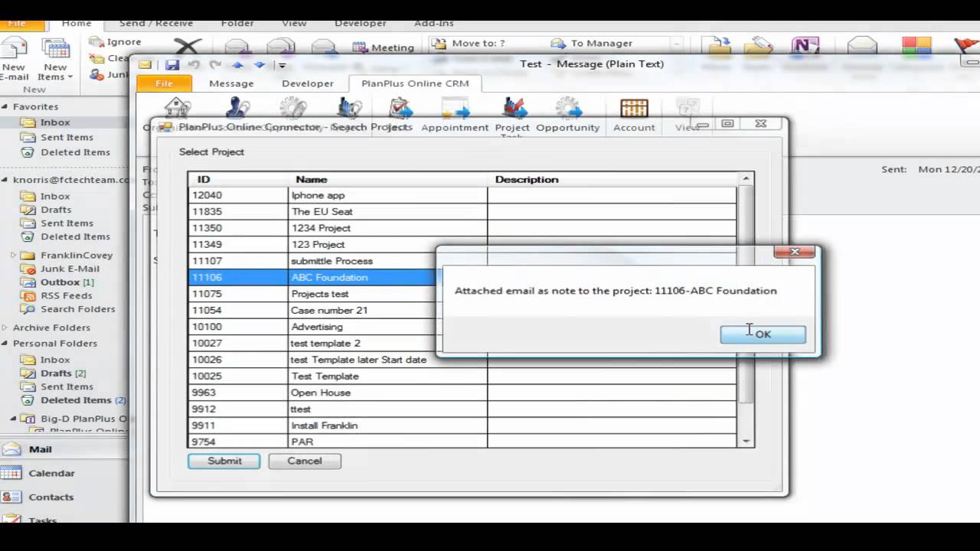Open the Outlook Folder tab
This screenshot has height=551, width=980.
237,23
